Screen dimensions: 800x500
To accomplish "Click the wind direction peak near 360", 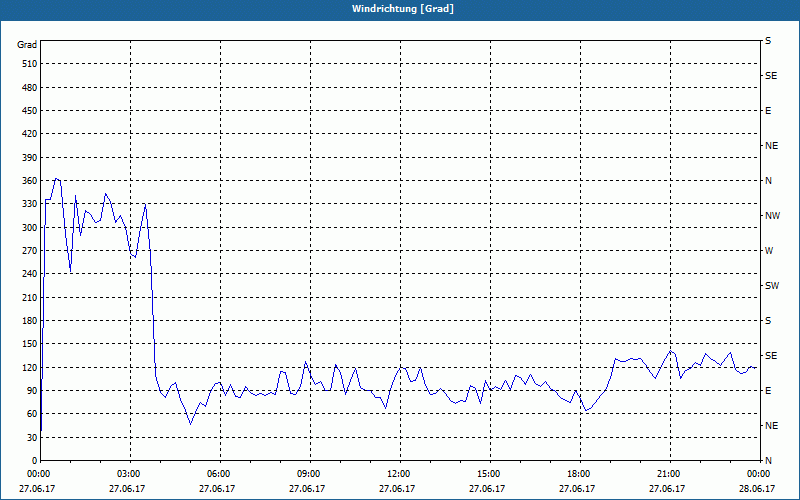I will tap(57, 179).
